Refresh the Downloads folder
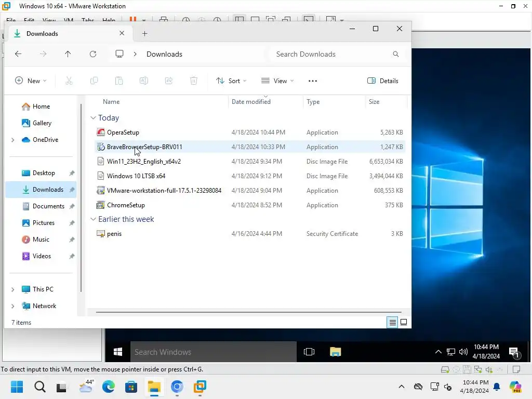The width and height of the screenshot is (532, 399). (x=93, y=54)
